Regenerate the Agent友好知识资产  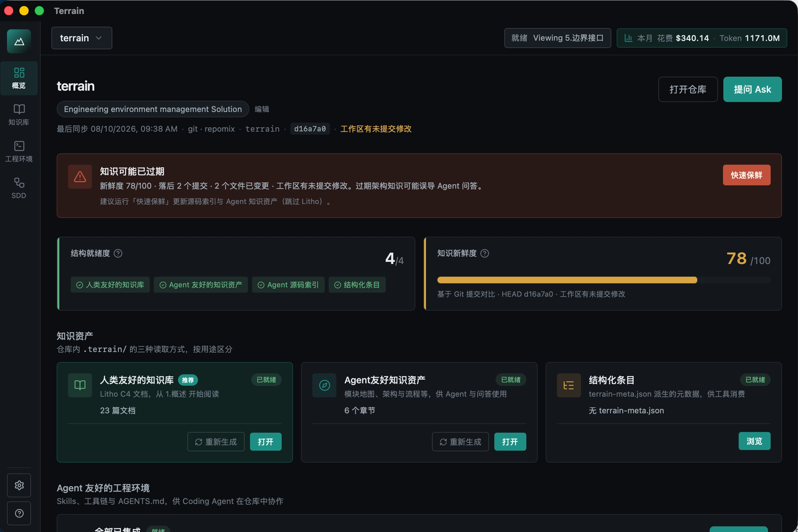tap(460, 442)
